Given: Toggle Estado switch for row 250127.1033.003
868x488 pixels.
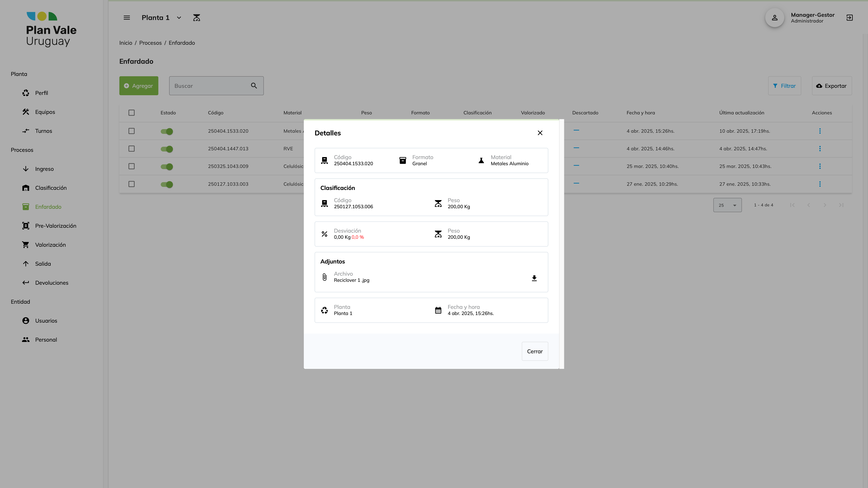Looking at the screenshot, I should [x=167, y=184].
